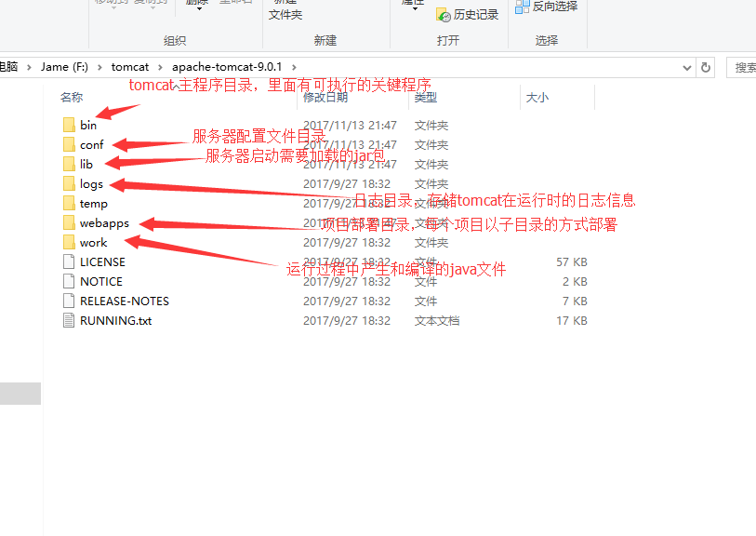
Task: Click 反向选择 ribbon button label
Action: tap(555, 7)
